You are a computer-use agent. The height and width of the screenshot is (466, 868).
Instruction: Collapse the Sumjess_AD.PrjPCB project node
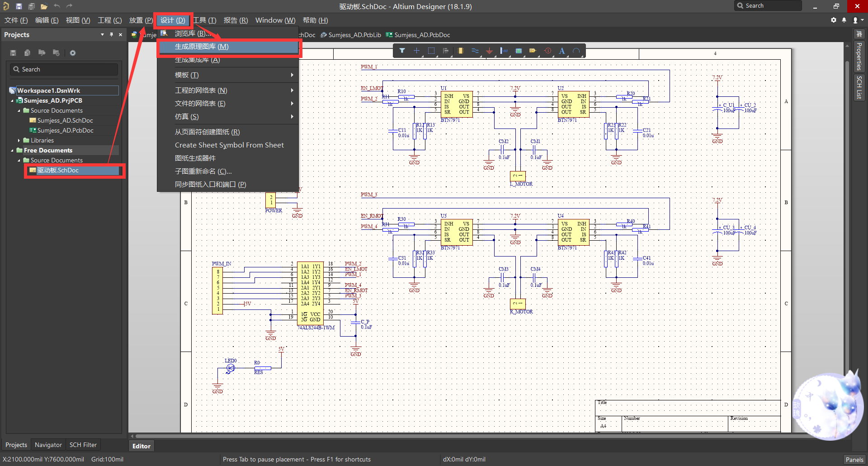(x=13, y=100)
